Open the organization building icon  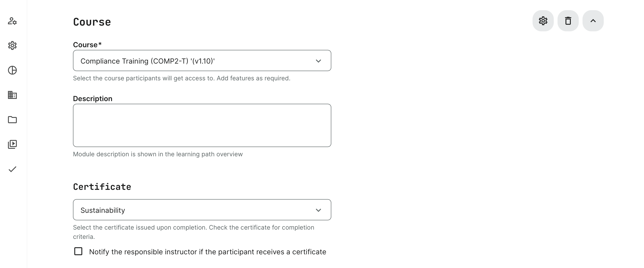point(12,95)
